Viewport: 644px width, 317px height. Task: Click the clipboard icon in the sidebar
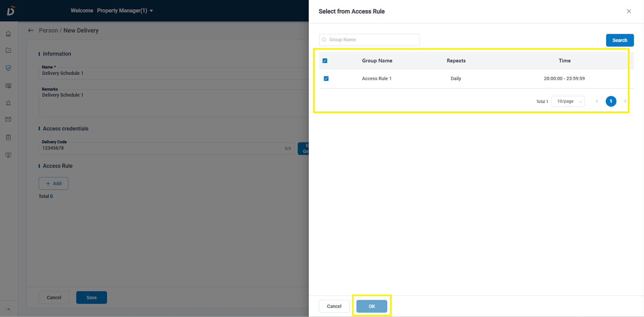coord(8,138)
